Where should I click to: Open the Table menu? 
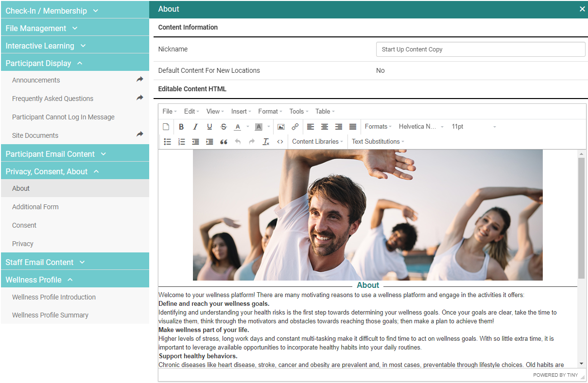pyautogui.click(x=325, y=112)
